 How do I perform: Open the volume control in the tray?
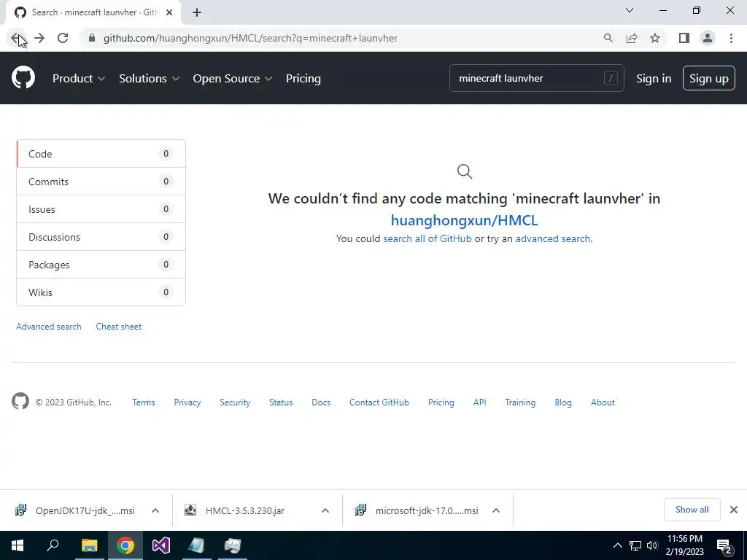pyautogui.click(x=652, y=545)
